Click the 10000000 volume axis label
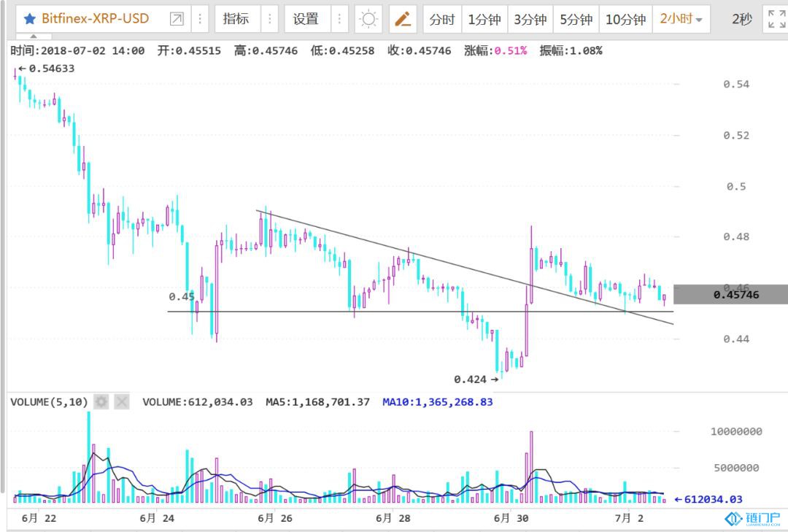Image resolution: width=788 pixels, height=532 pixels. click(x=736, y=431)
